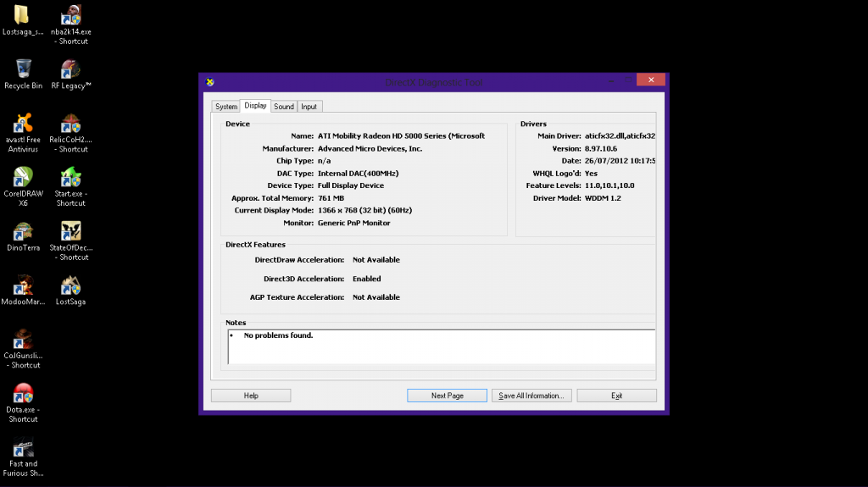Click main driver 'aticfx32.dll,aticfx32'
The width and height of the screenshot is (868, 487).
[x=620, y=136]
